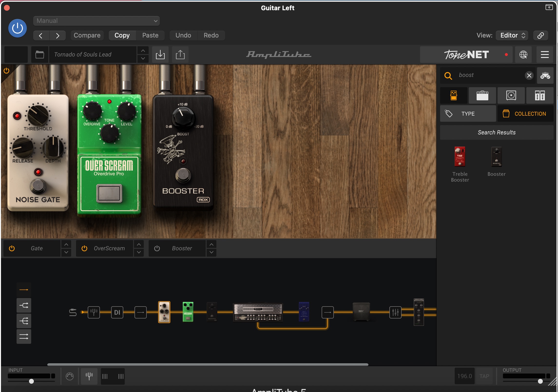Image resolution: width=558 pixels, height=392 pixels.
Task: Click the Redo button
Action: 211,36
